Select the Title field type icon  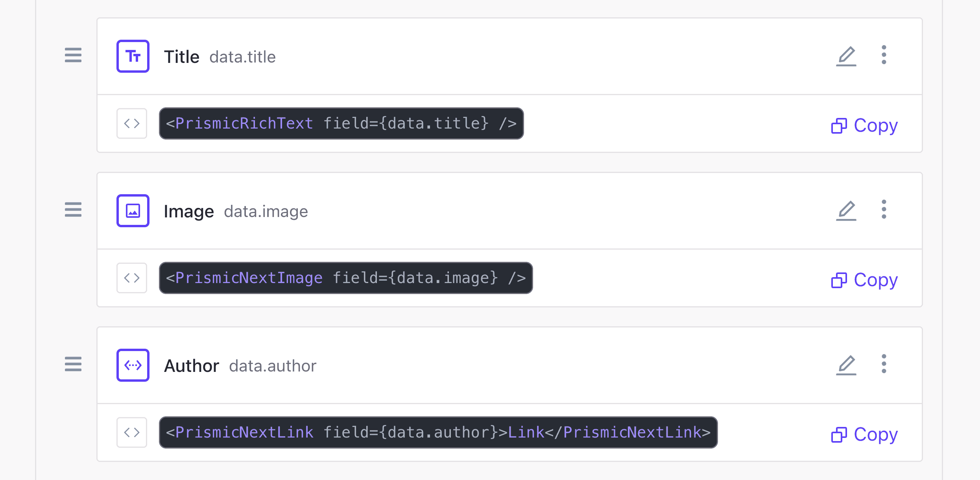coord(133,56)
